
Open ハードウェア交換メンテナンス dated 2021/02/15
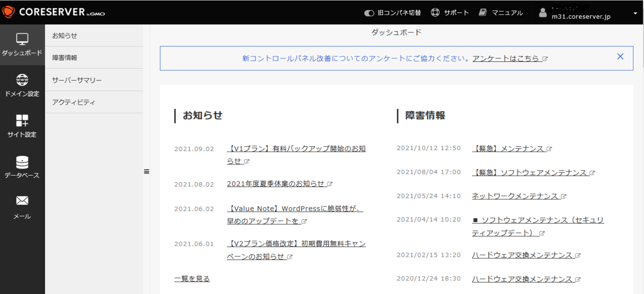[522, 255]
